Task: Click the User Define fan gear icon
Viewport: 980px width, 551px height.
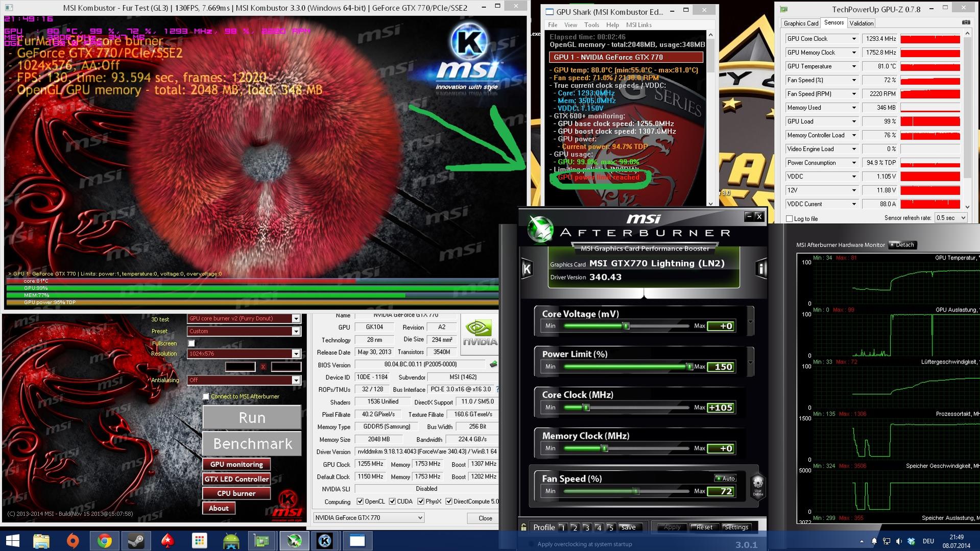Action: (x=758, y=486)
